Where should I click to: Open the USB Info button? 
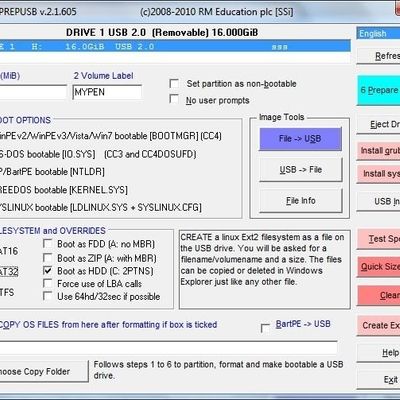(x=379, y=201)
